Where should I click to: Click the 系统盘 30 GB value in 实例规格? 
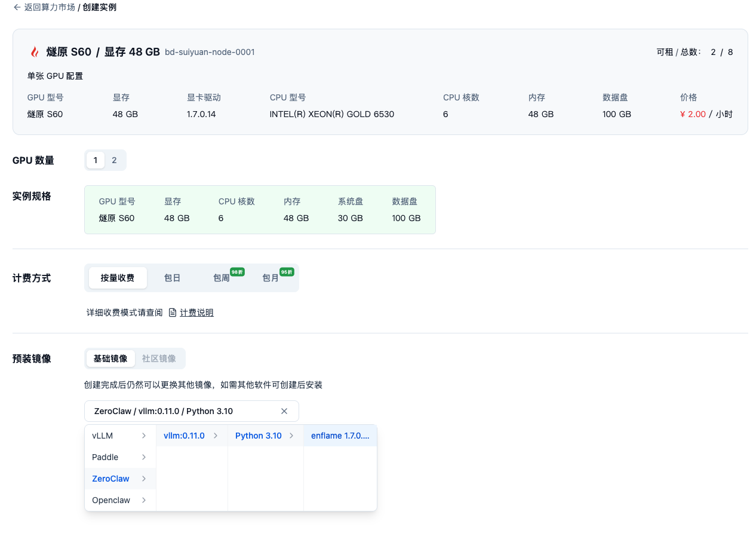tap(351, 218)
